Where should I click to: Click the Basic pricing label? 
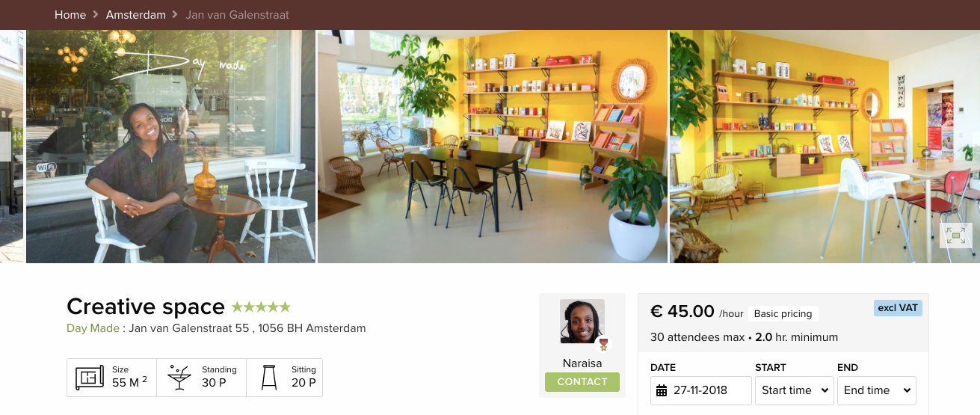click(783, 314)
